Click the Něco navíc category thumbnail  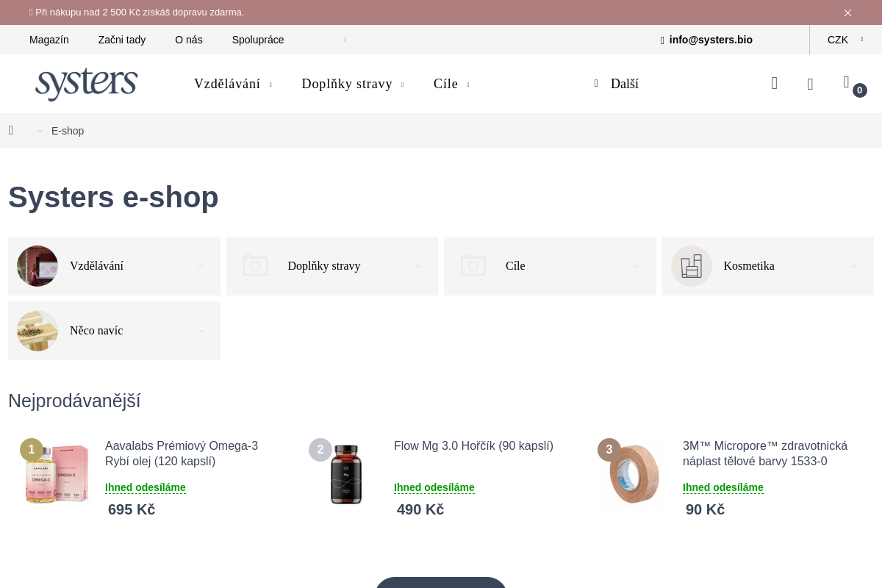click(x=37, y=331)
